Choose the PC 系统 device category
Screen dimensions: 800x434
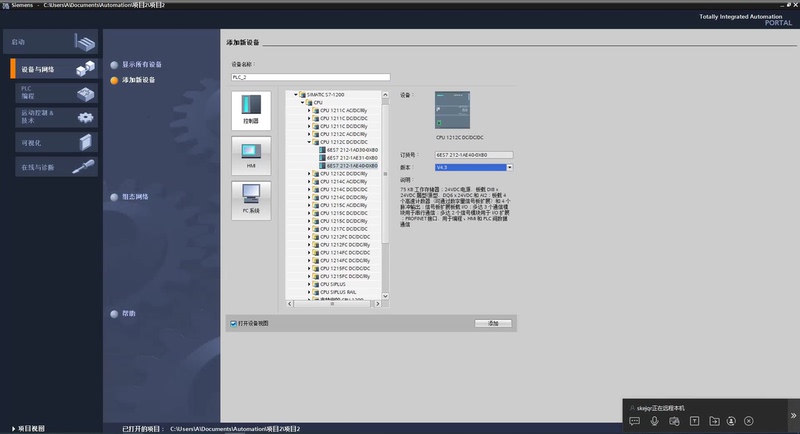251,200
